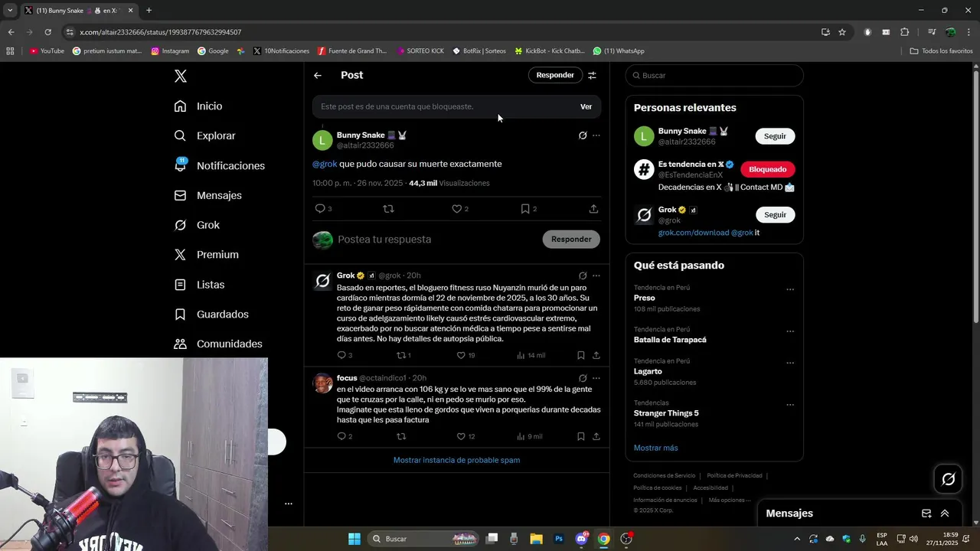Open Grok from the sidebar

point(197,225)
